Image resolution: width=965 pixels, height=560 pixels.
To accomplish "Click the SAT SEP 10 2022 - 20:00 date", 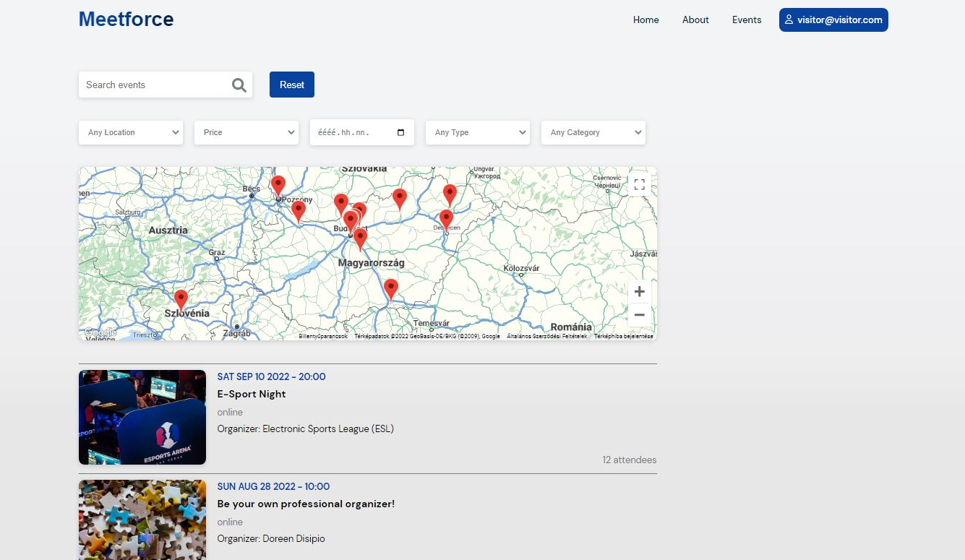I will click(272, 376).
